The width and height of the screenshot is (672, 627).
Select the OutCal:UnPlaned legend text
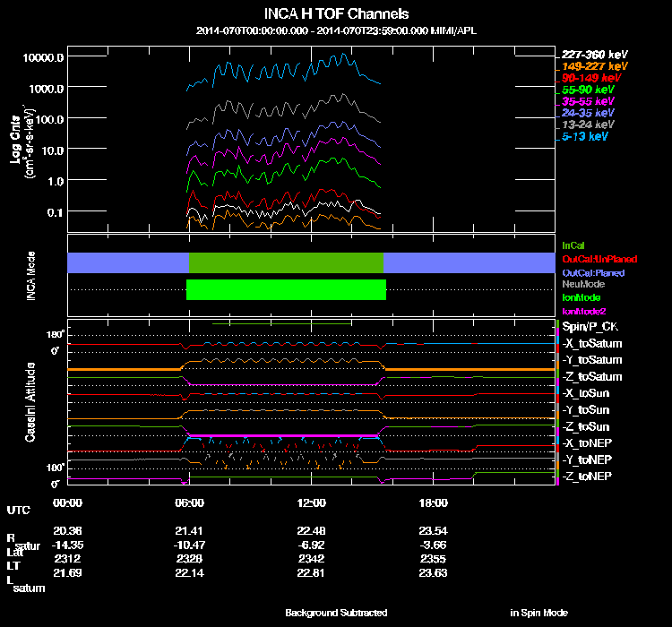pyautogui.click(x=599, y=259)
